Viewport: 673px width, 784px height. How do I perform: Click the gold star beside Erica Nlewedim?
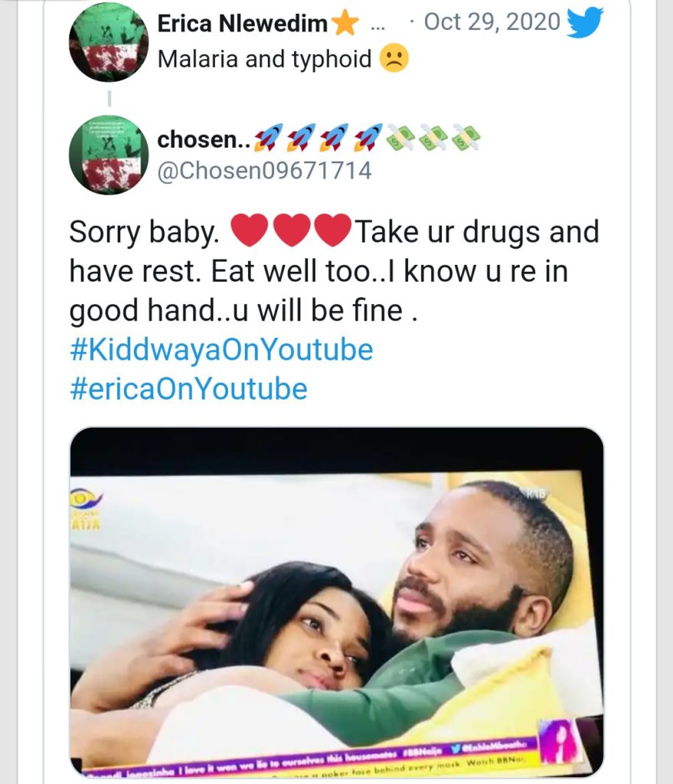point(345,24)
